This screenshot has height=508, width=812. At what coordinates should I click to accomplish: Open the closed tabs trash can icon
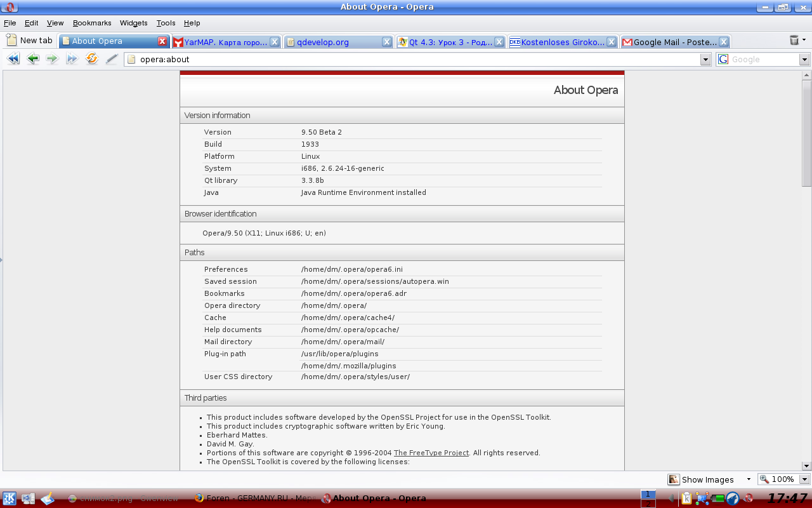(794, 40)
